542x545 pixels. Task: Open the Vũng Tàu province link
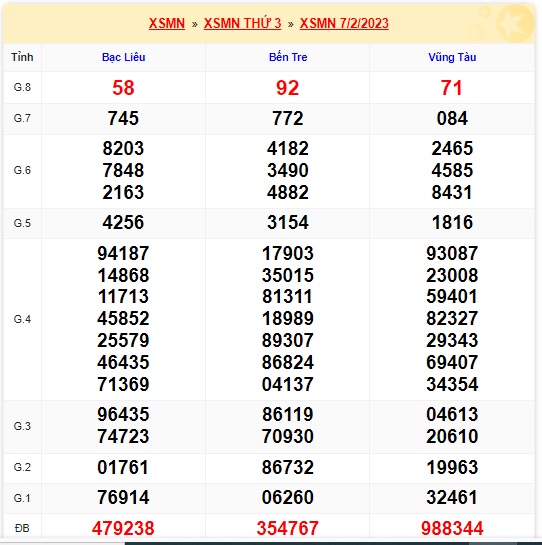pyautogui.click(x=452, y=57)
